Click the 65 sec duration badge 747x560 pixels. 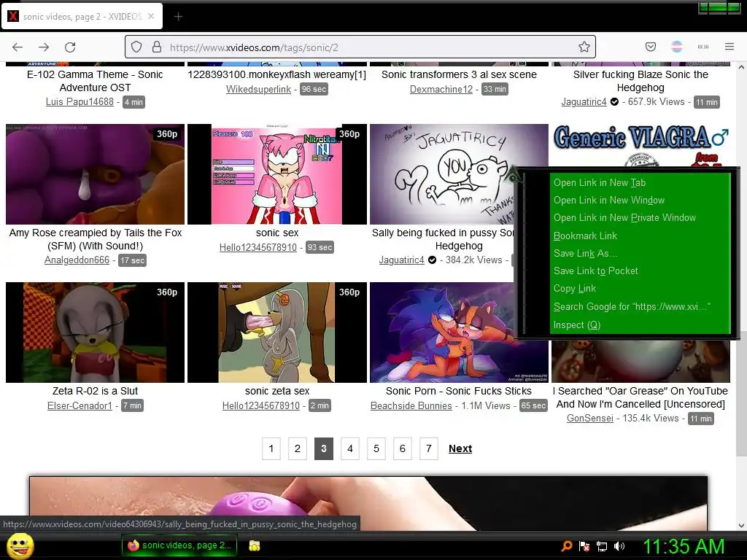(x=533, y=405)
